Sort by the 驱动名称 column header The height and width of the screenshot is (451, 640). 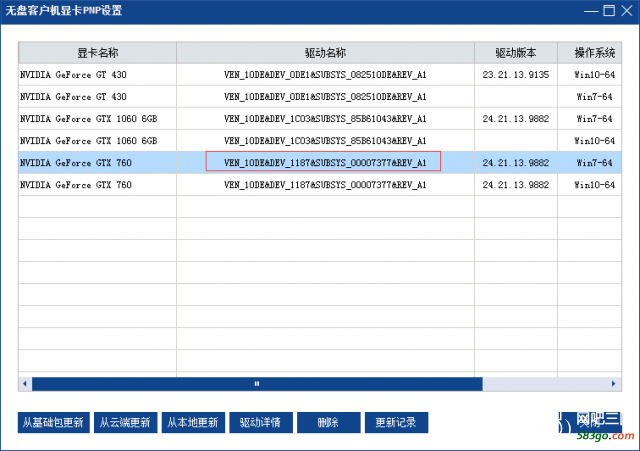click(325, 53)
